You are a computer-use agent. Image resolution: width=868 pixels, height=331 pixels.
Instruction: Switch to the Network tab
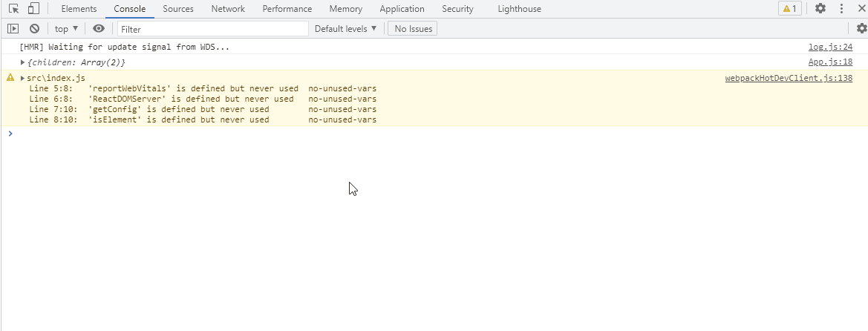tap(228, 9)
